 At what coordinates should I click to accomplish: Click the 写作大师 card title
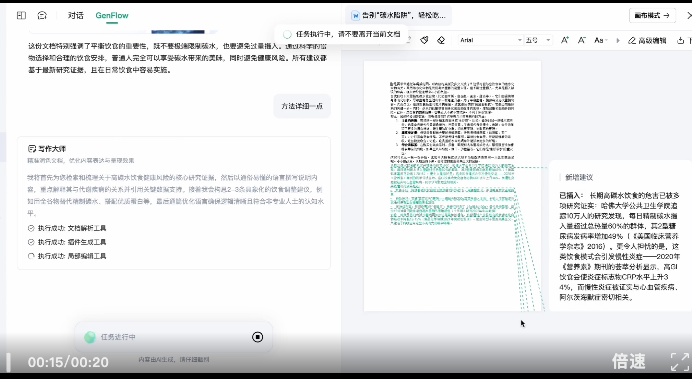(52, 149)
